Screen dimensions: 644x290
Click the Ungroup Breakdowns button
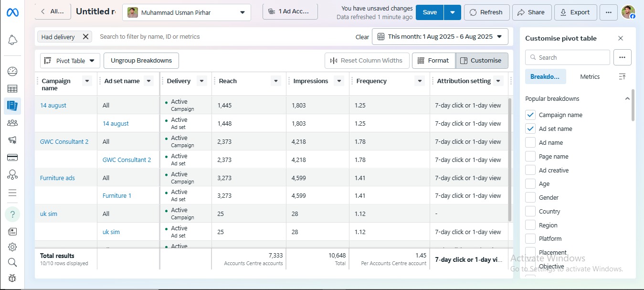pyautogui.click(x=141, y=61)
